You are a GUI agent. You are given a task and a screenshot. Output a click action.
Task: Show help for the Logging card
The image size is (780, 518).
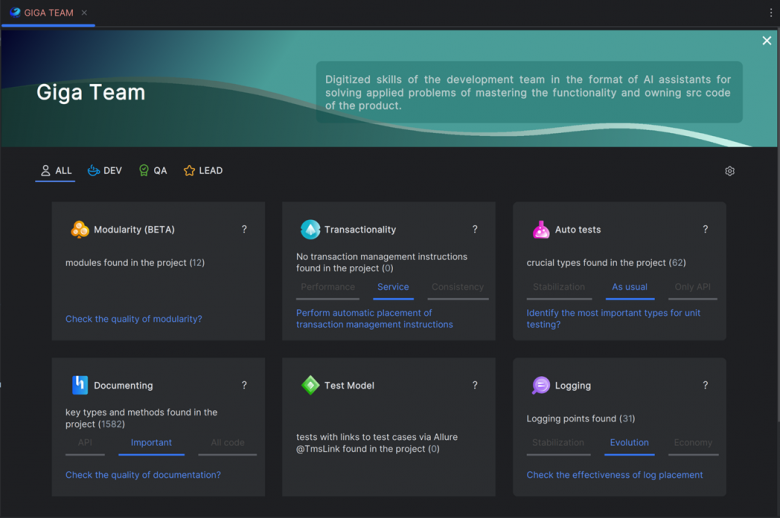[x=705, y=385]
